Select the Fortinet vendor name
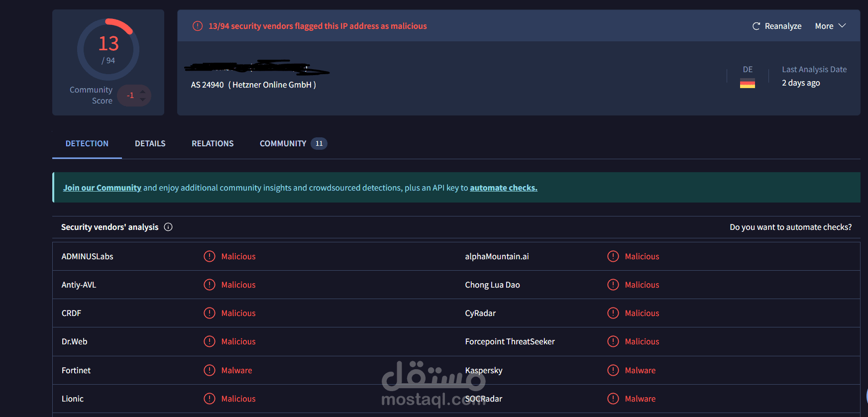 click(x=76, y=370)
